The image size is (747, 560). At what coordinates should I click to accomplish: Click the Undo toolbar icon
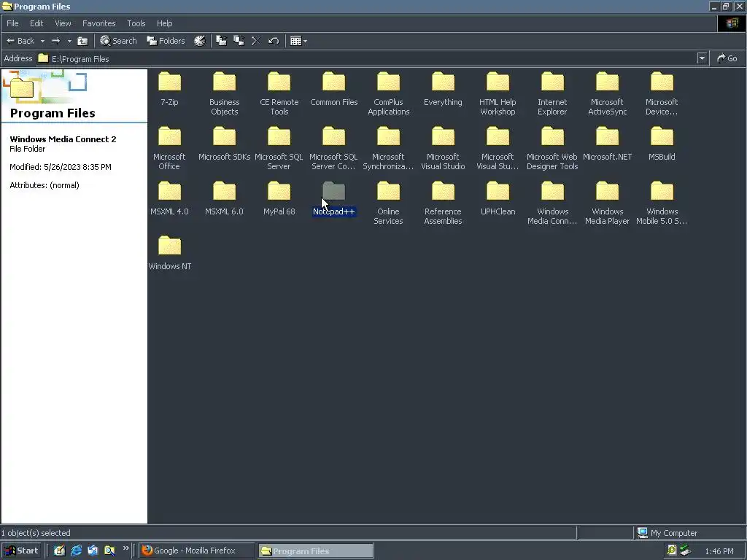point(274,41)
